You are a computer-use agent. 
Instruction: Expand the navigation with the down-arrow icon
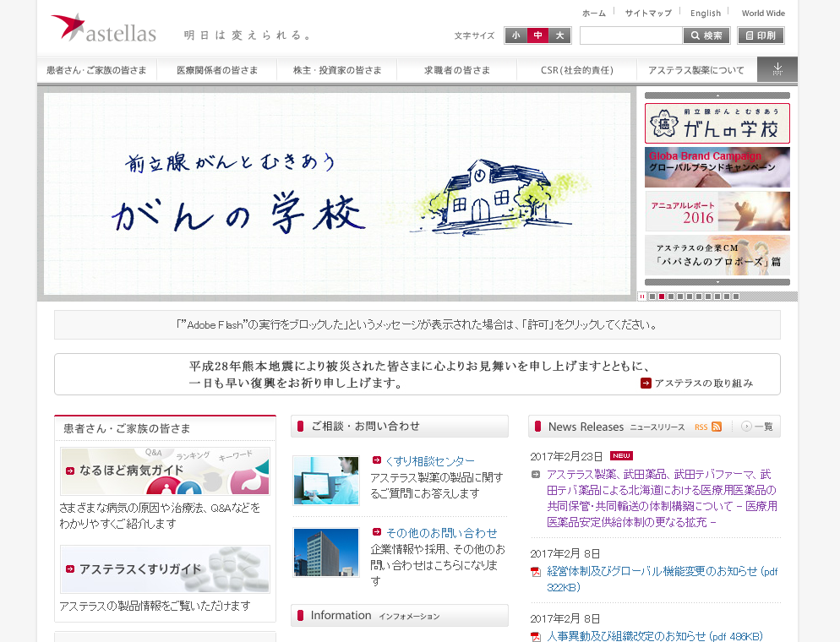tap(777, 69)
